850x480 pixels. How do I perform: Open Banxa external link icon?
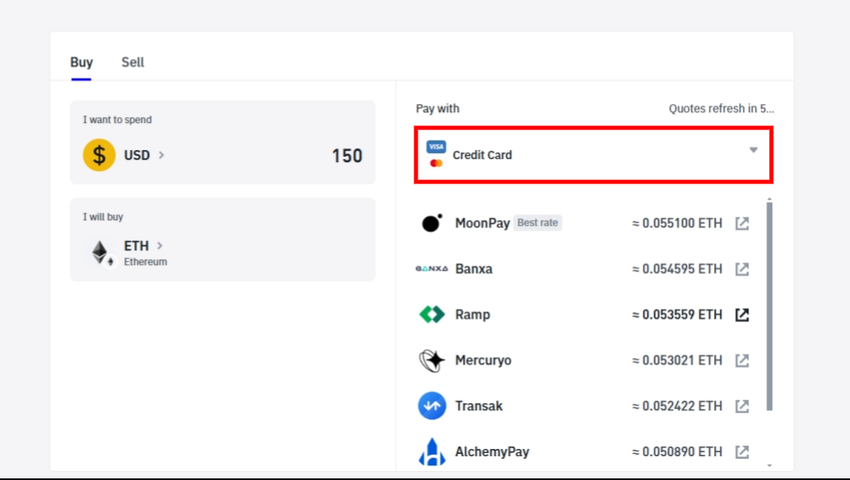742,269
